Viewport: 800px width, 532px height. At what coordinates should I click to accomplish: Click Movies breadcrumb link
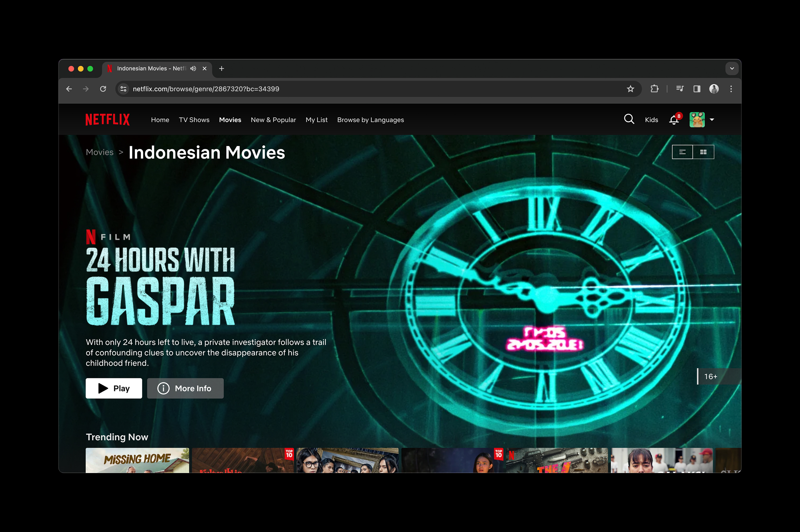(x=100, y=152)
